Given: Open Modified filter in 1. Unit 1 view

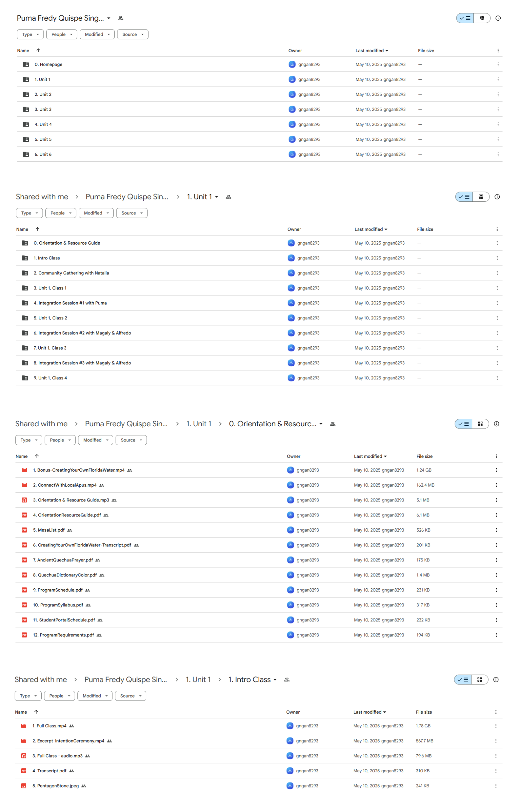Looking at the screenshot, I should click(96, 213).
